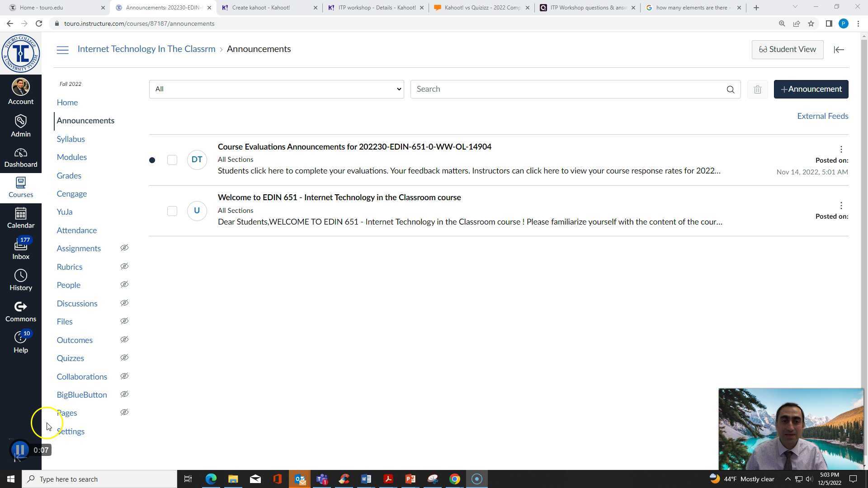Open Modules in course navigation

(71, 157)
